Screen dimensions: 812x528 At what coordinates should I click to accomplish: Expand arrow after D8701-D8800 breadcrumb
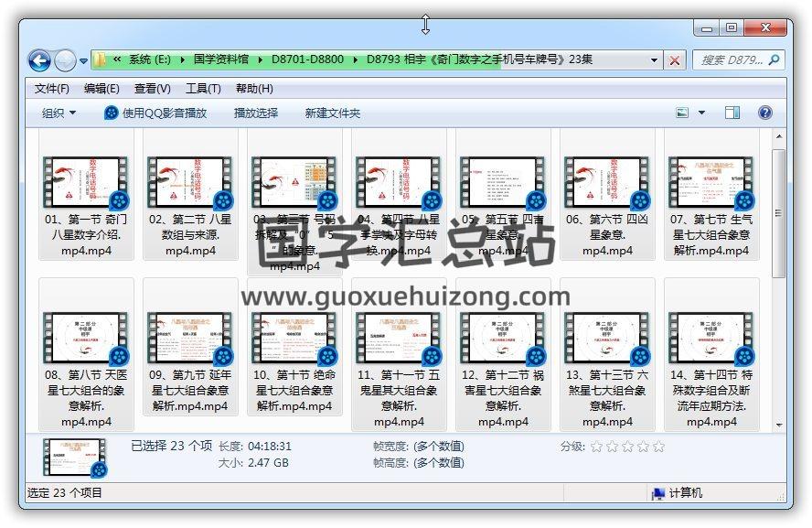[x=355, y=60]
